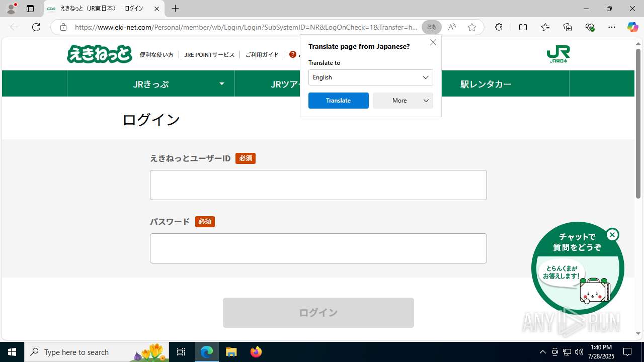This screenshot has height=362, width=644.
Task: Click the red question mark help icon
Action: point(293,54)
